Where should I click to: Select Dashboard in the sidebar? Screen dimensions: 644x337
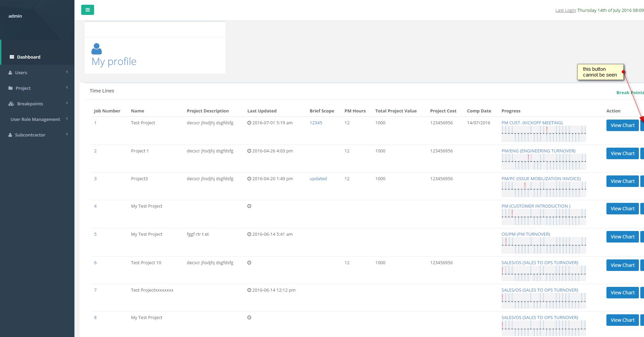[x=29, y=57]
